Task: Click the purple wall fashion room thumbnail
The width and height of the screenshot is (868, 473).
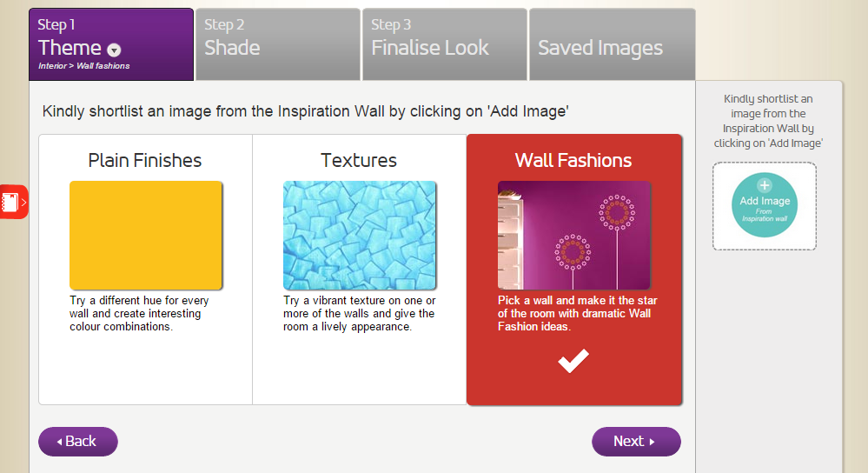Action: tap(573, 235)
